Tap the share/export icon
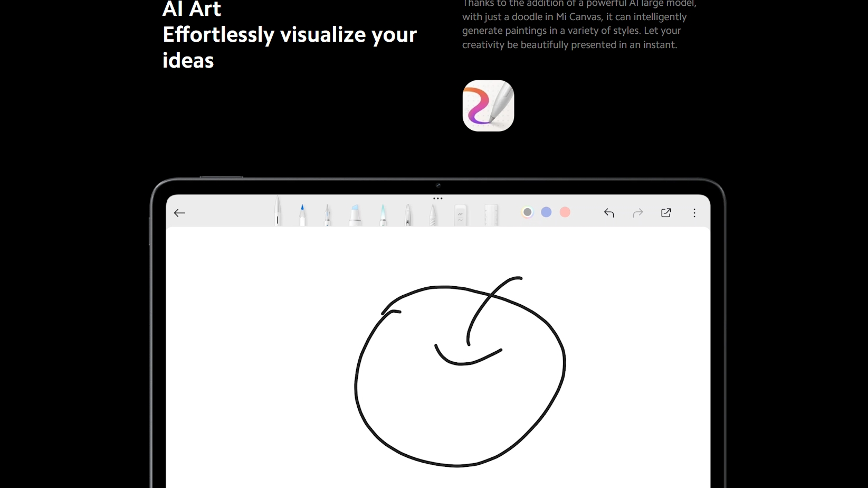 [x=666, y=213]
